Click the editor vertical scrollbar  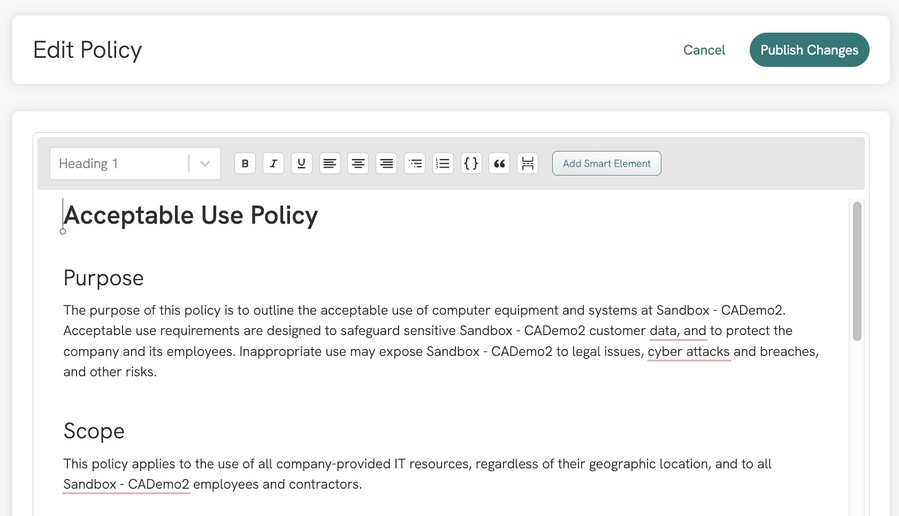pyautogui.click(x=857, y=271)
